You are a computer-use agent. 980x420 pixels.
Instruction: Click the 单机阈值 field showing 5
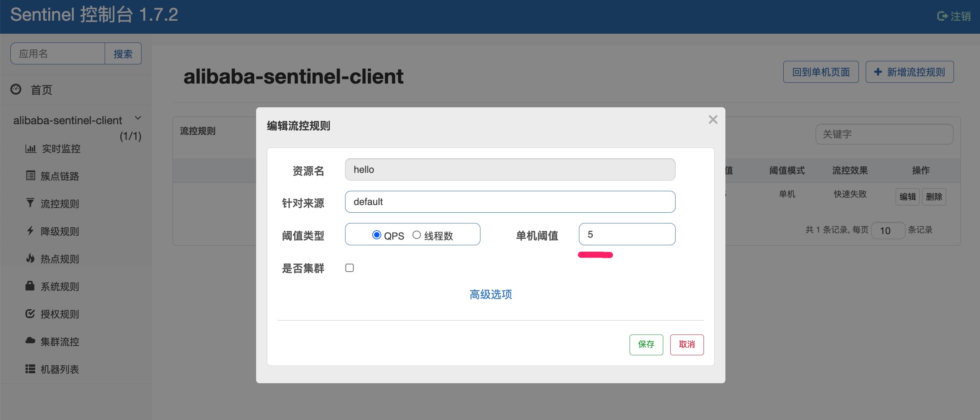tap(627, 234)
